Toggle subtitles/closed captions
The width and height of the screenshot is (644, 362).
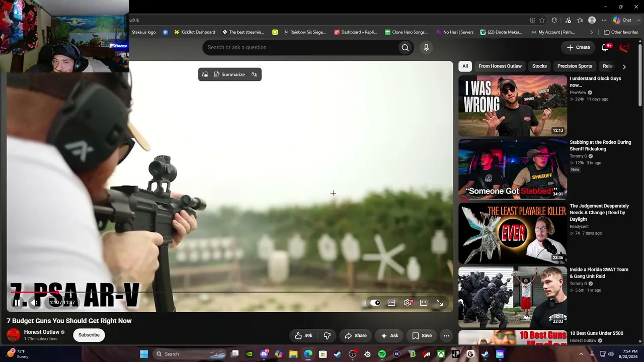pos(391,303)
